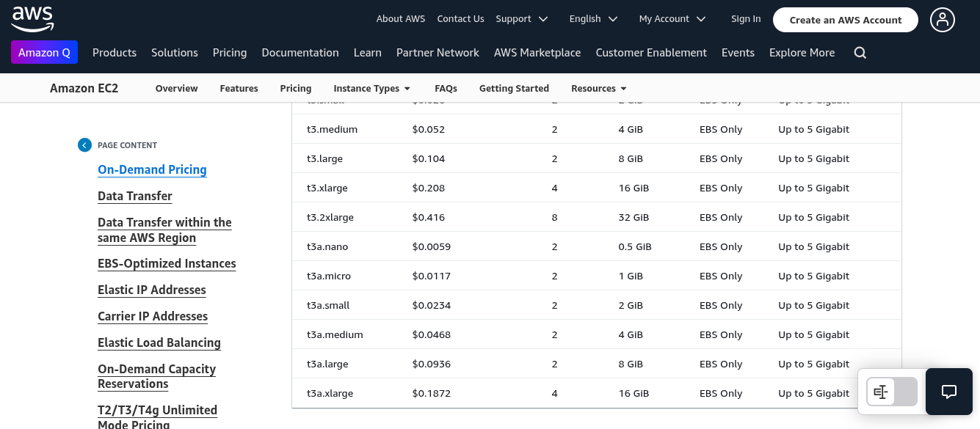
Task: Open the search magnifier icon
Action: click(x=860, y=53)
